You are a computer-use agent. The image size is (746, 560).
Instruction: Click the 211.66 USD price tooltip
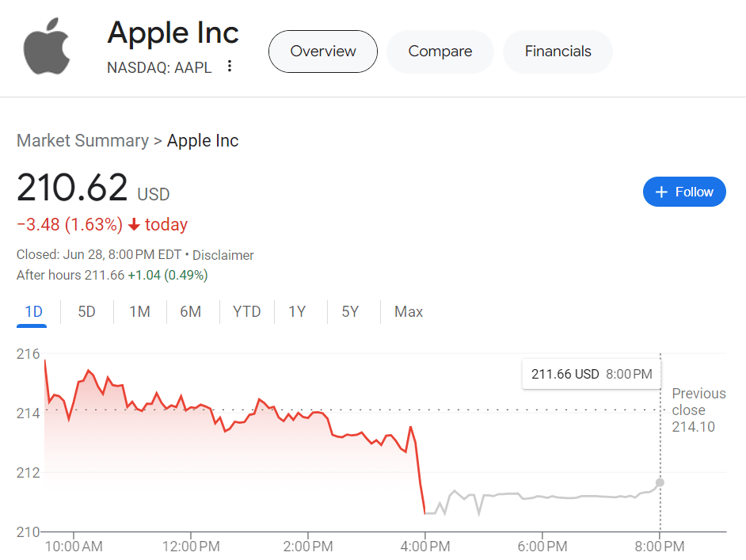tap(591, 374)
